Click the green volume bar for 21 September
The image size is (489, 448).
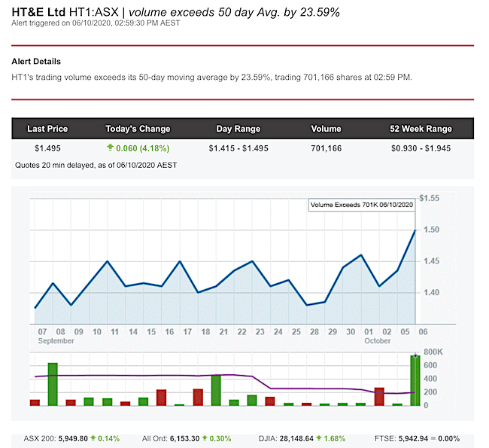point(216,390)
